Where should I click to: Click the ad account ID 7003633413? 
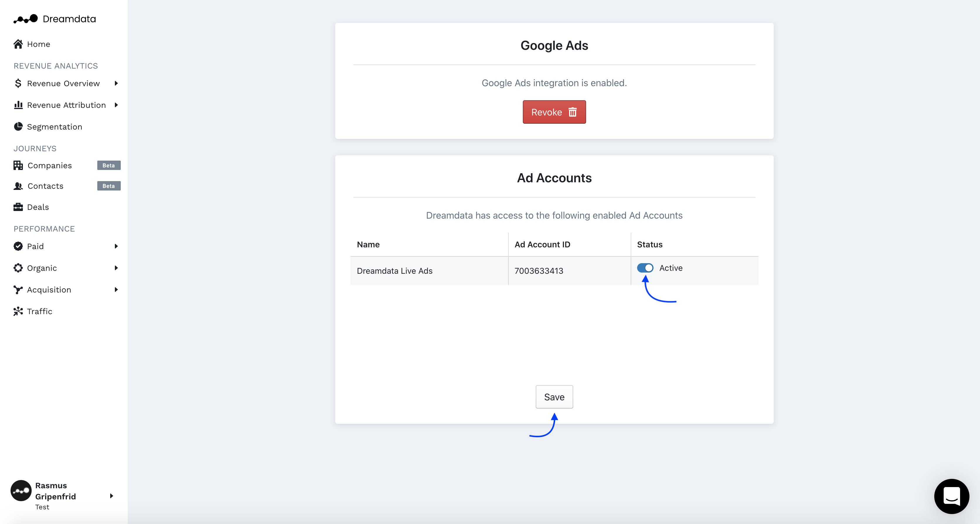[x=539, y=271]
